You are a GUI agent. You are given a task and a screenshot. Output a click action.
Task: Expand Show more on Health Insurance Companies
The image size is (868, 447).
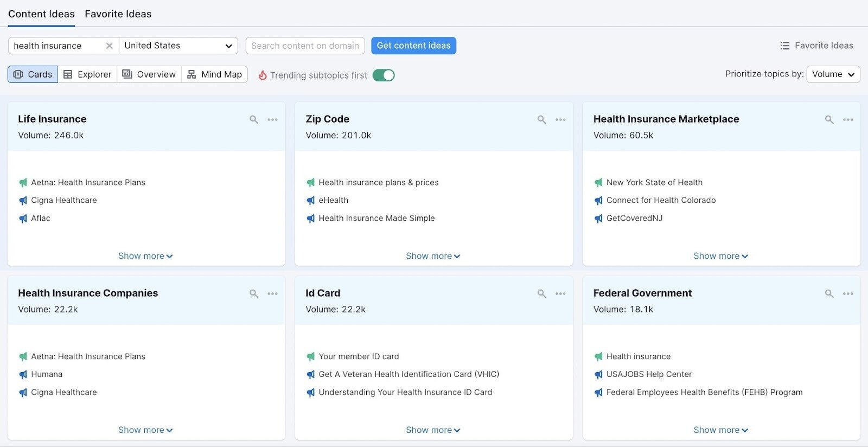pyautogui.click(x=145, y=430)
